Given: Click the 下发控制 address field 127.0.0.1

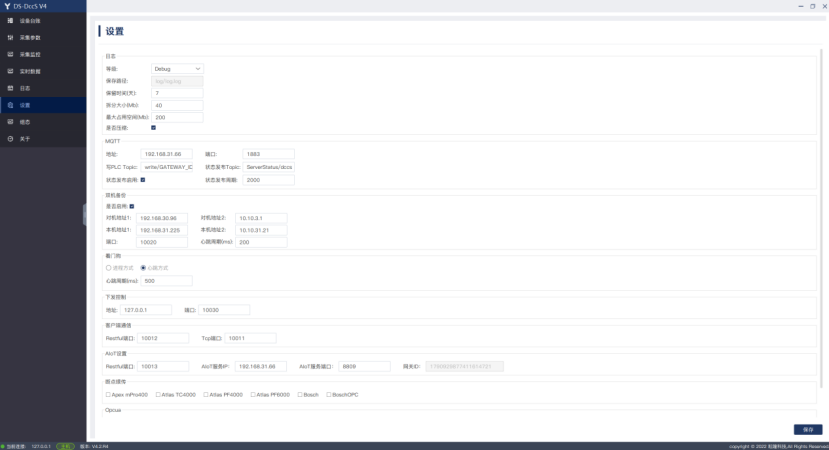Looking at the screenshot, I should click(x=146, y=310).
